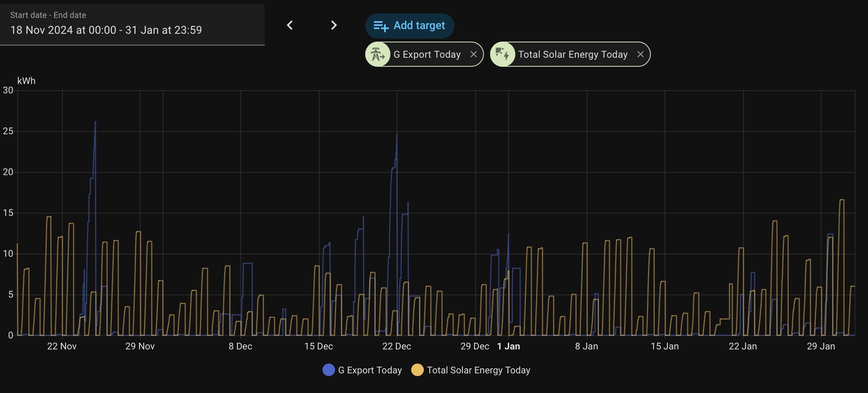The height and width of the screenshot is (393, 868).
Task: Click the 25 value on the y-axis
Action: point(8,131)
